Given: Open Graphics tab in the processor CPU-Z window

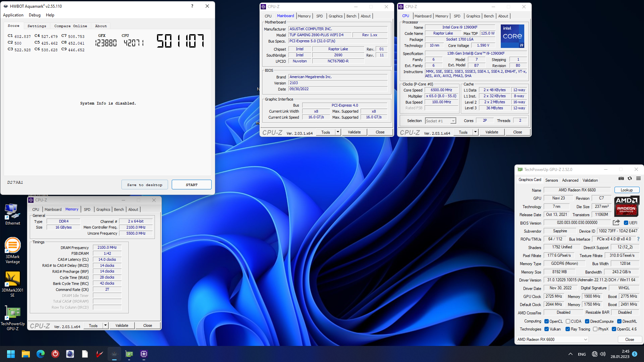Looking at the screenshot, I should [x=473, y=16].
